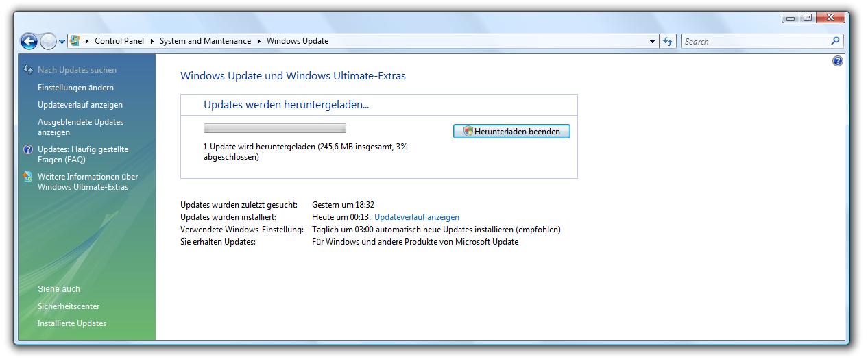Click the download progress bar
The height and width of the screenshot is (359, 868).
click(274, 128)
